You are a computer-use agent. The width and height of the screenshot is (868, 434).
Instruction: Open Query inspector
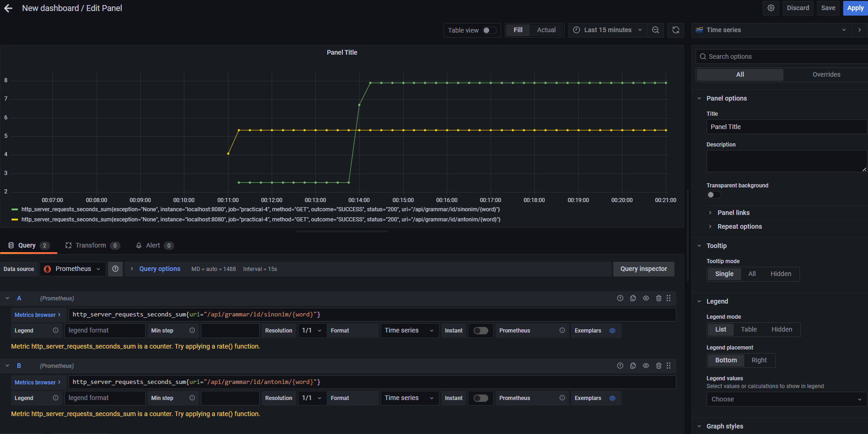[x=644, y=269]
